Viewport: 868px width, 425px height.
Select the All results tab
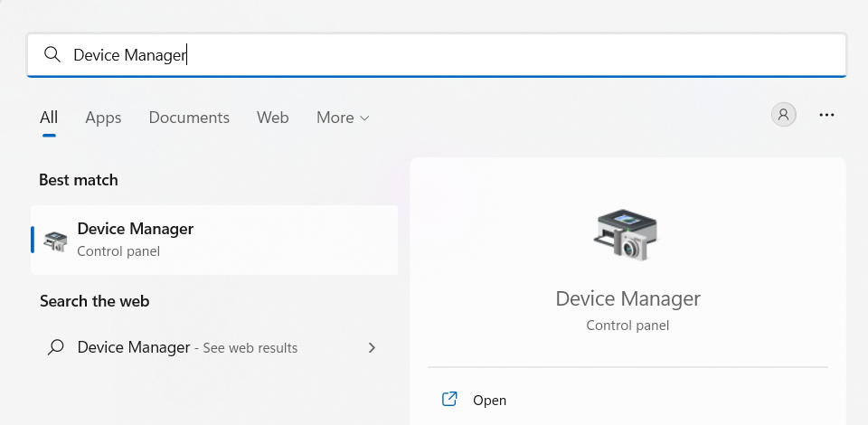tap(49, 118)
